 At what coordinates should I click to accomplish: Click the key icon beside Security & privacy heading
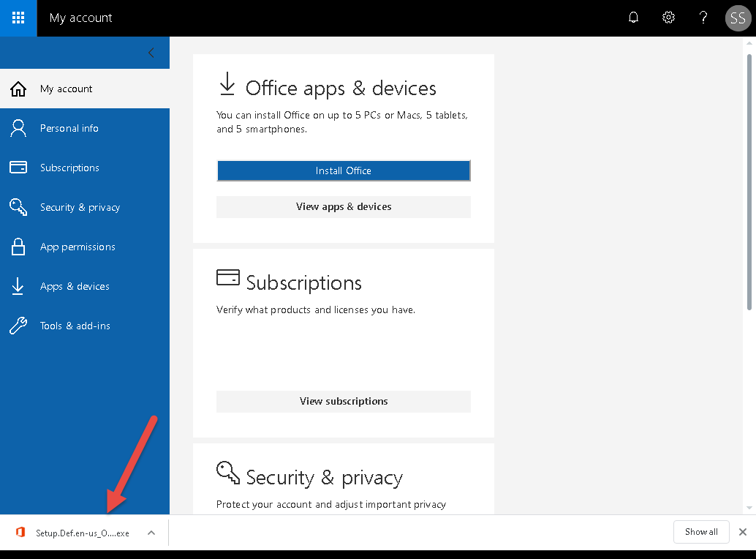(228, 473)
